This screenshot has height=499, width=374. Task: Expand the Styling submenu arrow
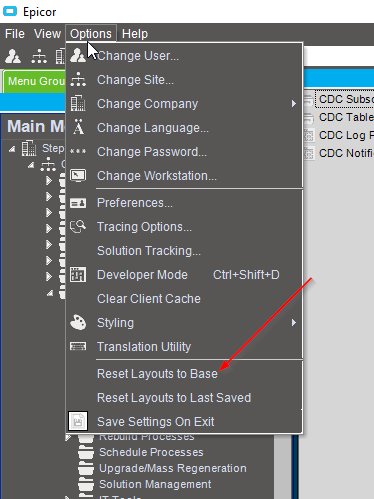(x=294, y=323)
